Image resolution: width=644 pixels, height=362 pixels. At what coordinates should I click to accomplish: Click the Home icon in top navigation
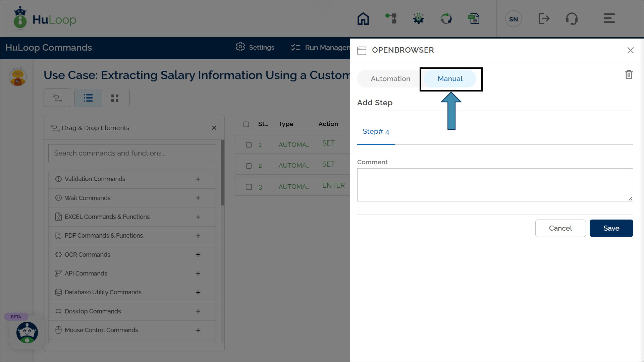pyautogui.click(x=363, y=19)
